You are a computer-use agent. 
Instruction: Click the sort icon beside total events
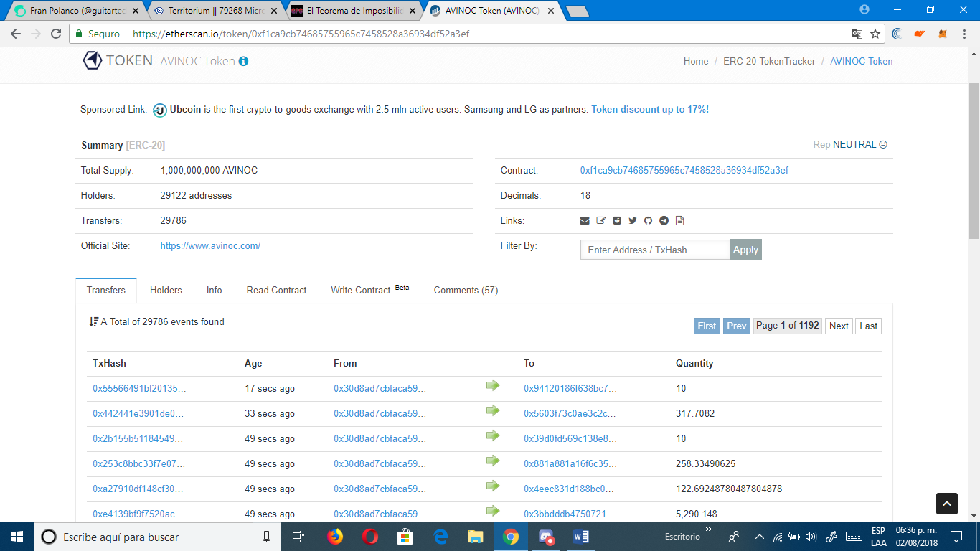[94, 322]
